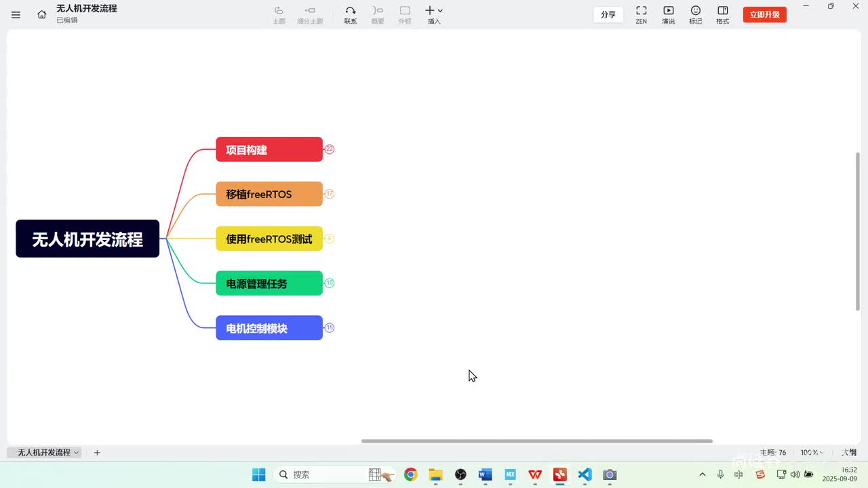Expand the 电源管理任务 branch with 10 subtopics
Image resolution: width=868 pixels, height=488 pixels.
click(330, 283)
